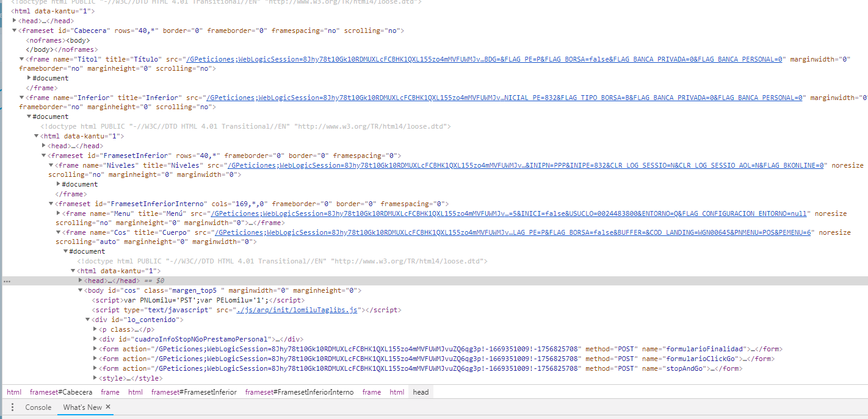Expand the collapsed <head> node at the top
The width and height of the screenshot is (868, 419).
[15, 20]
